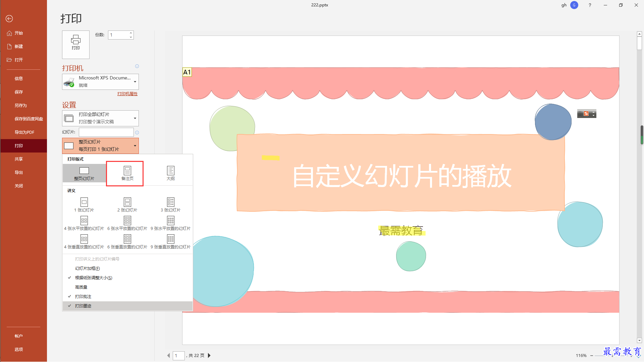Image resolution: width=644 pixels, height=362 pixels.
Task: Go to next preview page
Action: click(x=209, y=356)
